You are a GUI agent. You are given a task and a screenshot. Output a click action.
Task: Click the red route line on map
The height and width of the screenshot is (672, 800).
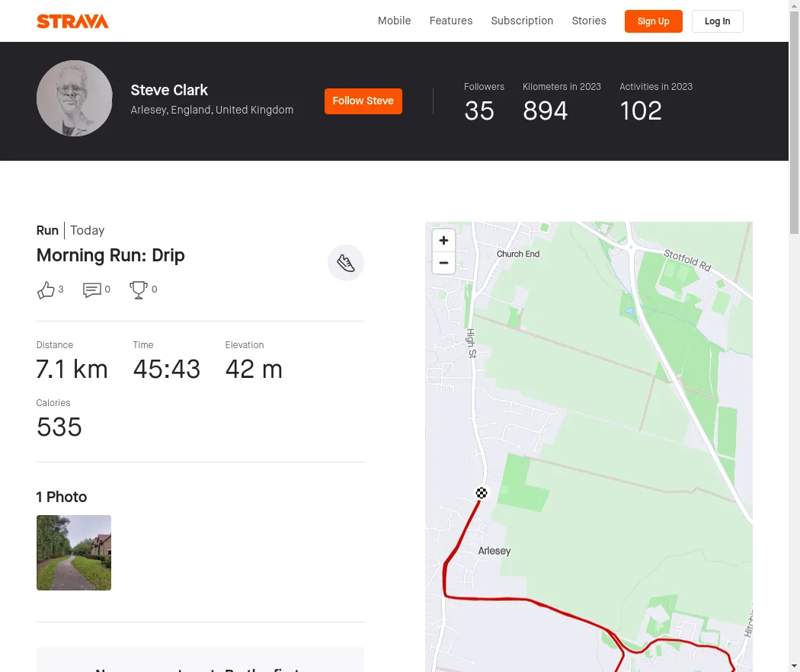(533, 601)
